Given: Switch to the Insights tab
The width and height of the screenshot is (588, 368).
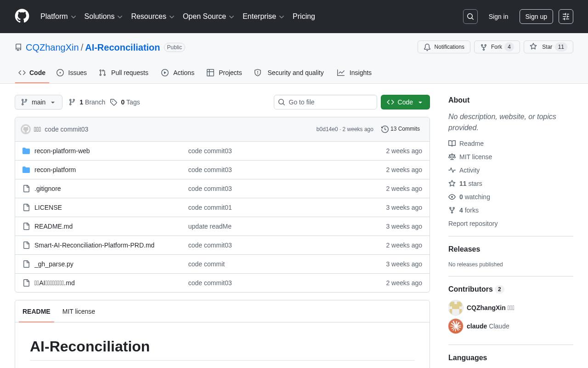Looking at the screenshot, I should pyautogui.click(x=354, y=73).
